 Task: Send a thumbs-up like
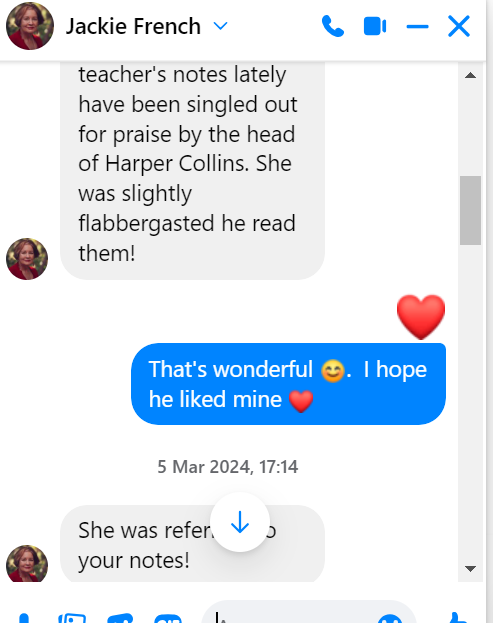[458, 618]
